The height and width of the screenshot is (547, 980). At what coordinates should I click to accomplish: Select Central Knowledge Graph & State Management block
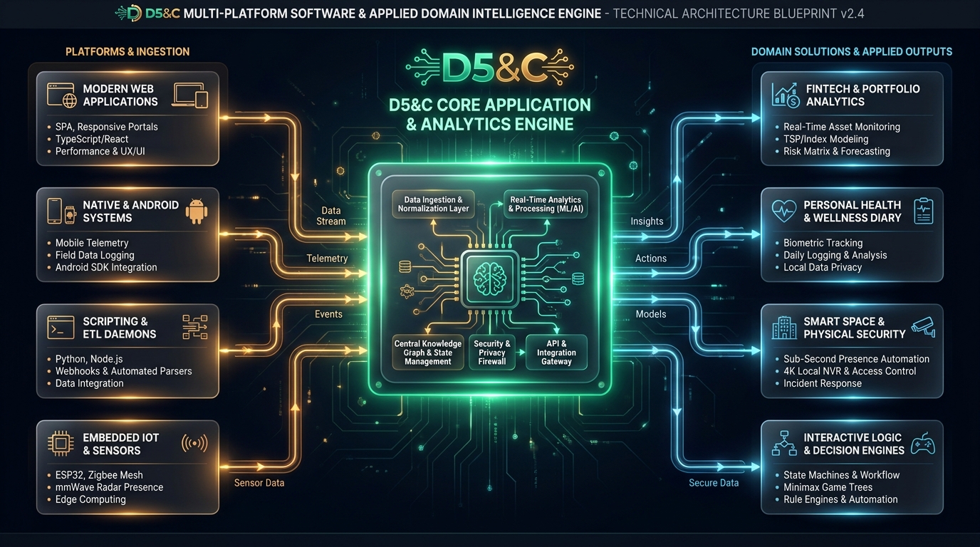[x=428, y=352]
